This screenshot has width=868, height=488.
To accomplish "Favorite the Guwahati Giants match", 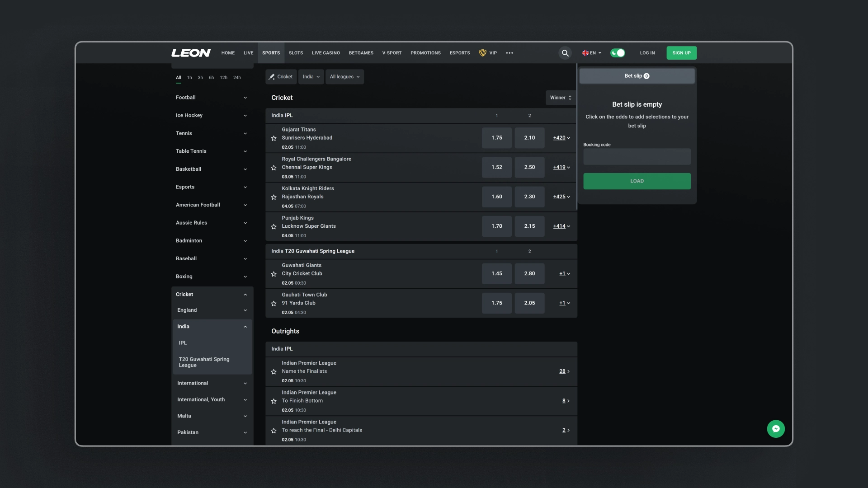I will point(274,274).
